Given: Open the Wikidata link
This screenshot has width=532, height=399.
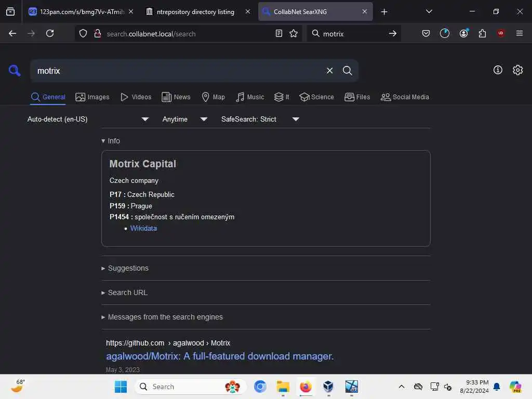Looking at the screenshot, I should coord(143,229).
